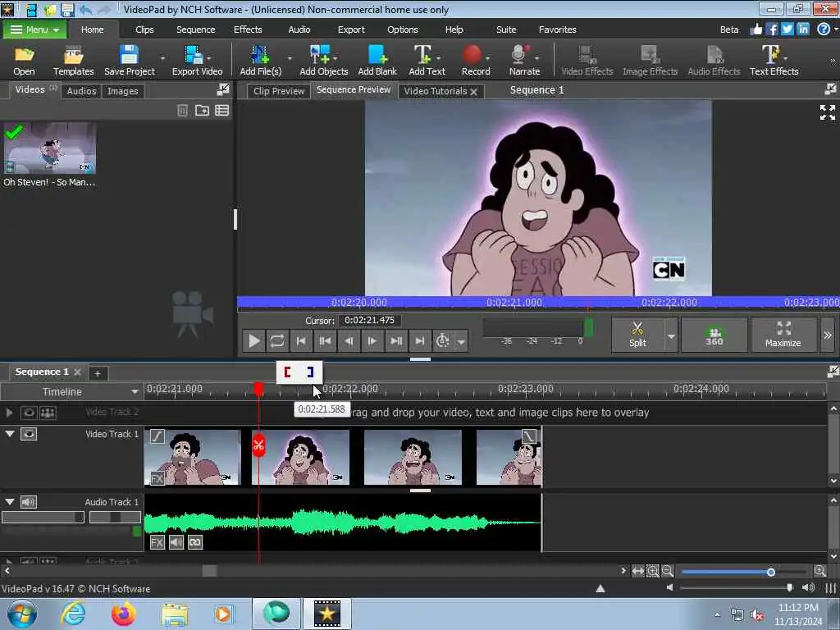
Task: Click the timeline zoom-to-fit icon
Action: tap(637, 571)
